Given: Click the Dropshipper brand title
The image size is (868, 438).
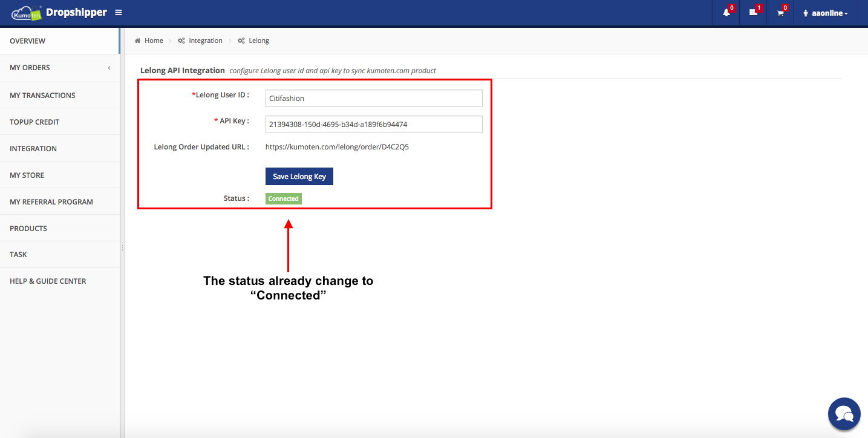Looking at the screenshot, I should [76, 13].
